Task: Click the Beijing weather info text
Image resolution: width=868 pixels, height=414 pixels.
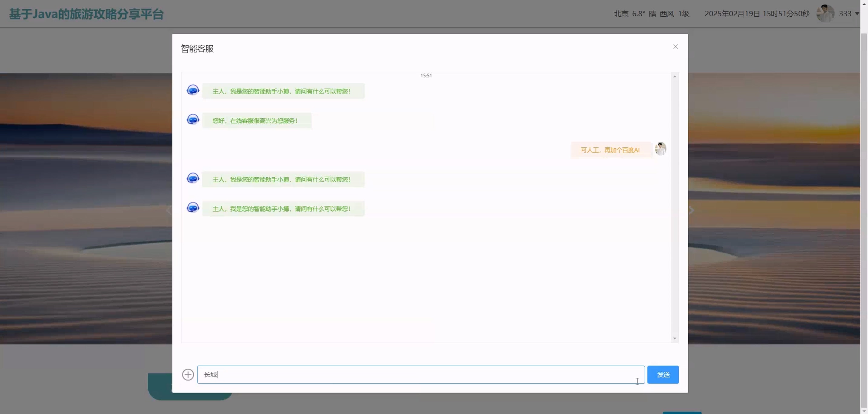Action: tap(651, 14)
